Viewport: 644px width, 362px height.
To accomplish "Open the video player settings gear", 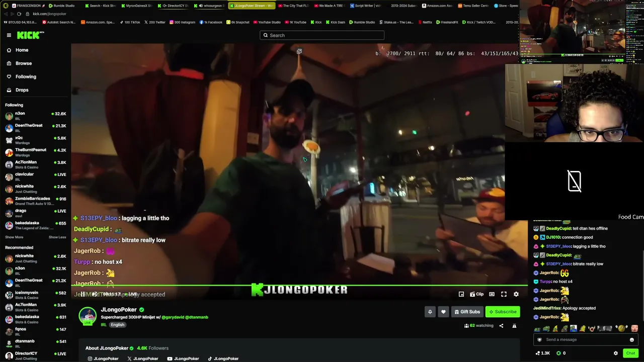I will point(516,294).
